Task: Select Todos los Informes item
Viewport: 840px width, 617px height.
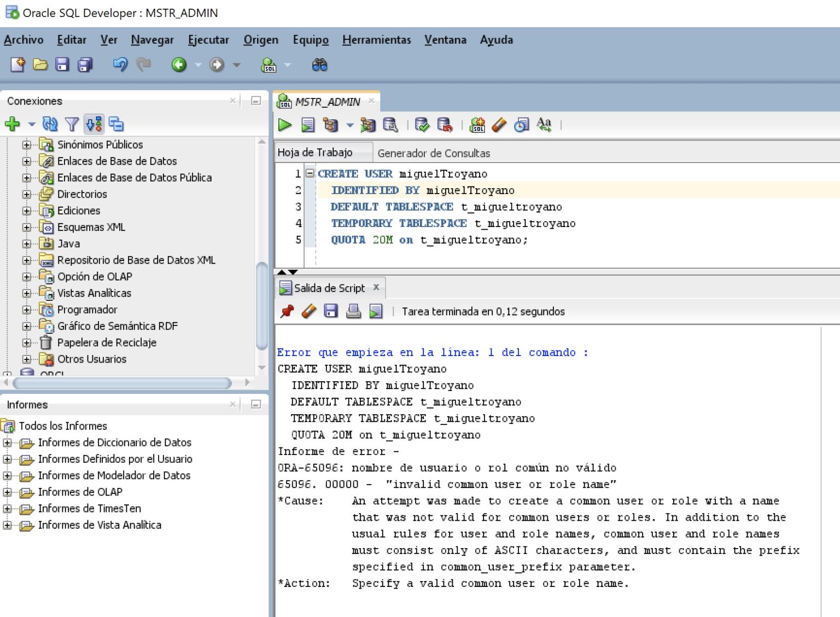Action: click(63, 426)
